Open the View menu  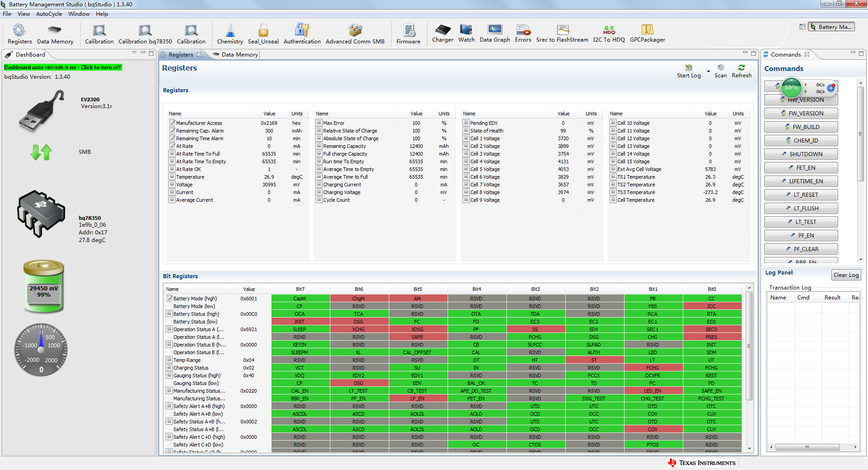click(x=24, y=14)
